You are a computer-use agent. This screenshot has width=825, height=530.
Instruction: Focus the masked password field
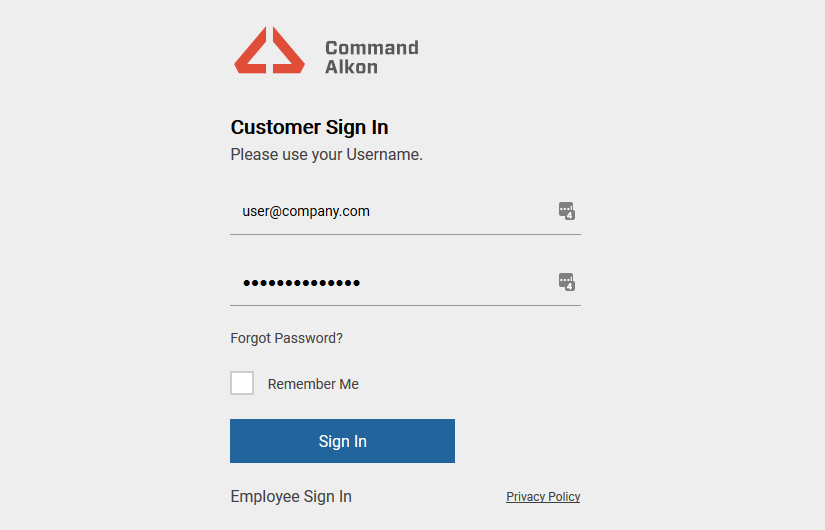(405, 283)
